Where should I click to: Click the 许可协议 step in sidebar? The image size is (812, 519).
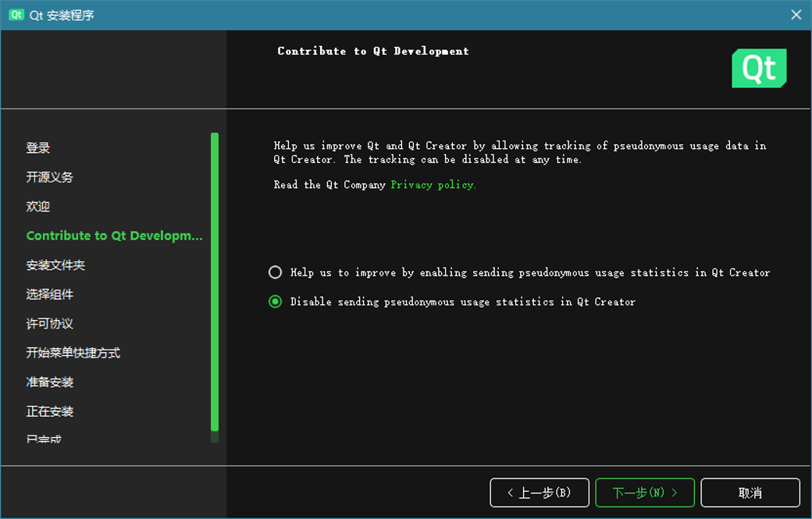click(50, 323)
